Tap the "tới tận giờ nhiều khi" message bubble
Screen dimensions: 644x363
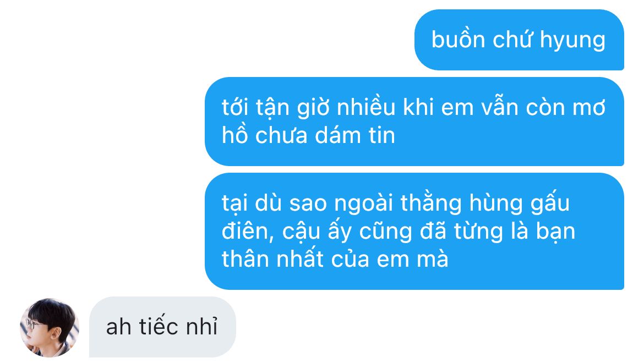point(414,122)
